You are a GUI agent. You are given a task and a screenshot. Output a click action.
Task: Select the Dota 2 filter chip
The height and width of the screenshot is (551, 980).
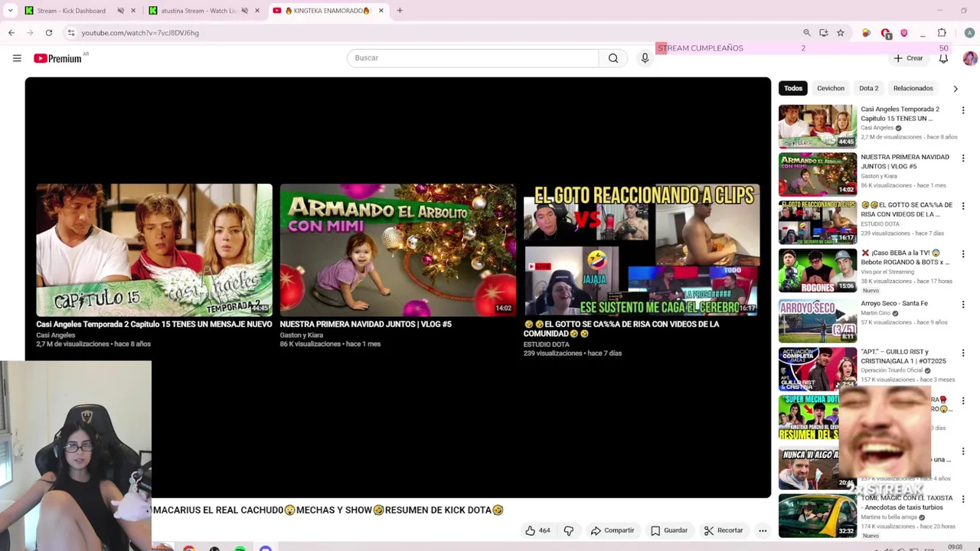(x=868, y=88)
